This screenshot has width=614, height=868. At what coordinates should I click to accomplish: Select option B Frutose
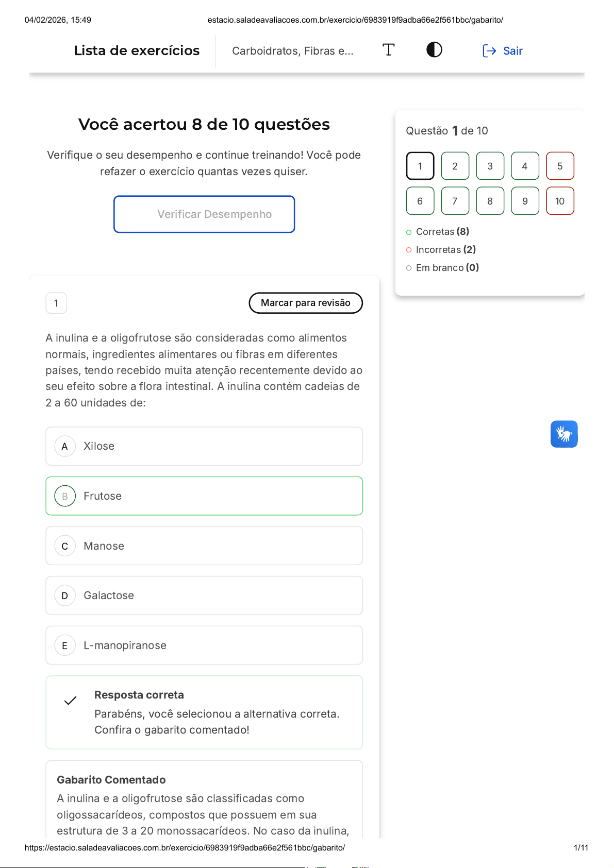coord(204,496)
